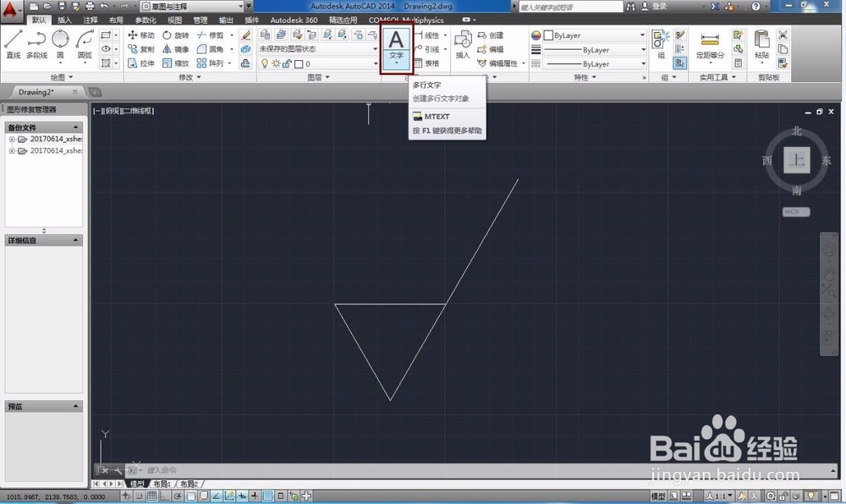
Task: Click the Create block (创建) tool
Action: click(491, 35)
